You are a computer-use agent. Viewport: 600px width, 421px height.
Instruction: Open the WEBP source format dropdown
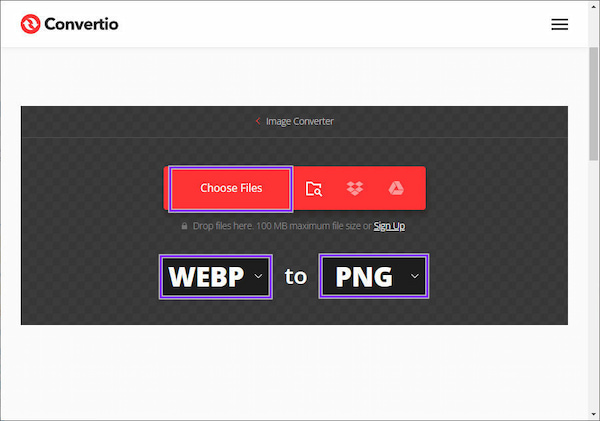pos(215,276)
